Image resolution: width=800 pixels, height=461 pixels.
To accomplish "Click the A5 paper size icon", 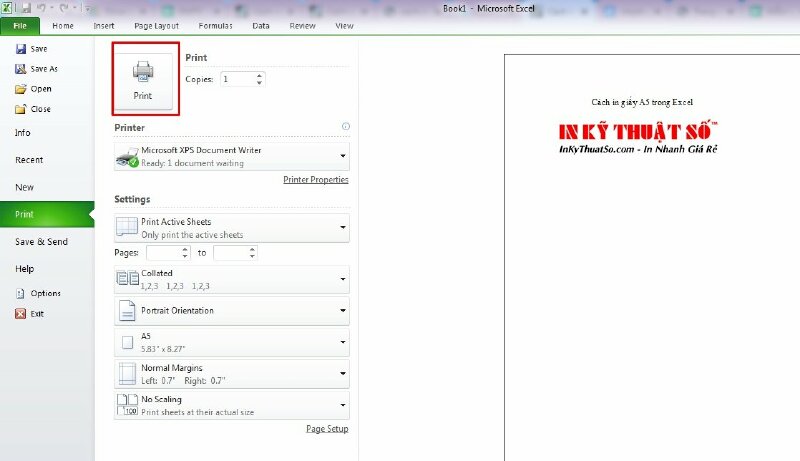I will point(128,342).
